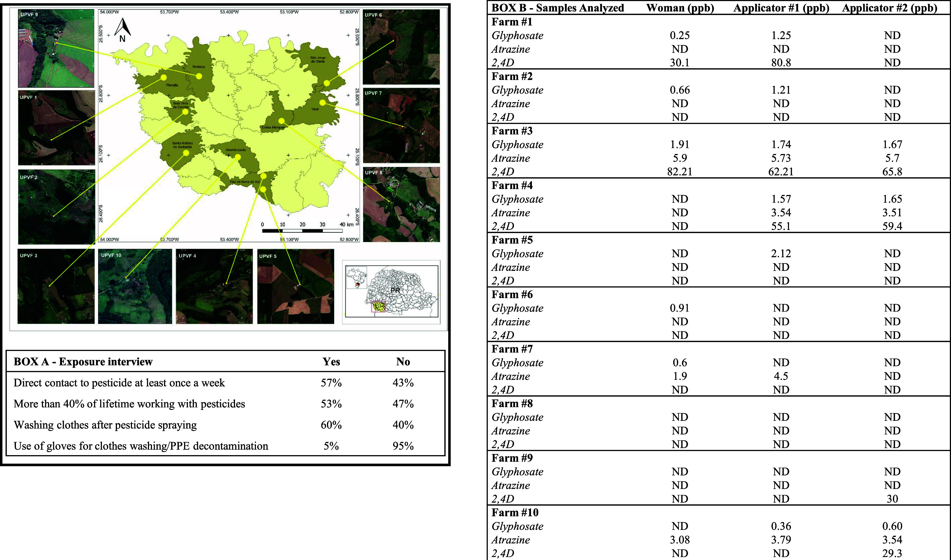Click the UPVF 4 satellite thumbnail
951x560 pixels.
pos(214,286)
